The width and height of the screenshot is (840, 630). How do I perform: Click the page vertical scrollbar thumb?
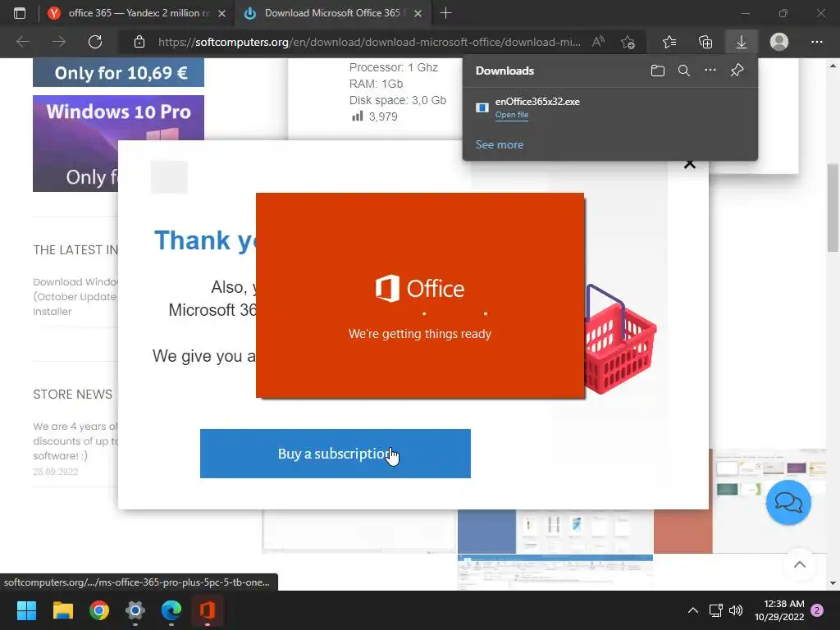(832, 208)
